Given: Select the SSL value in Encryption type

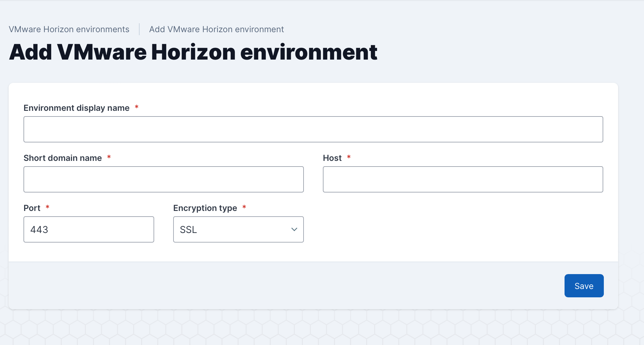Looking at the screenshot, I should (189, 230).
